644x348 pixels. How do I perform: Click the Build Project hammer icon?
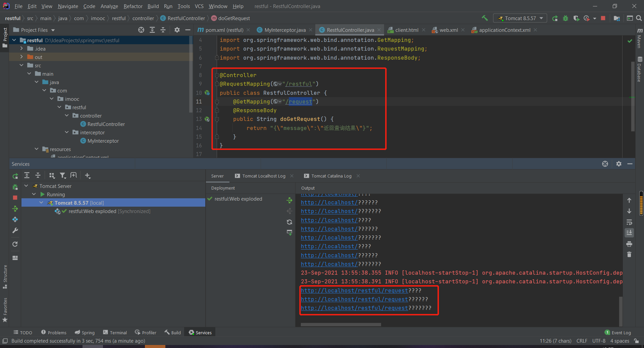tap(485, 18)
